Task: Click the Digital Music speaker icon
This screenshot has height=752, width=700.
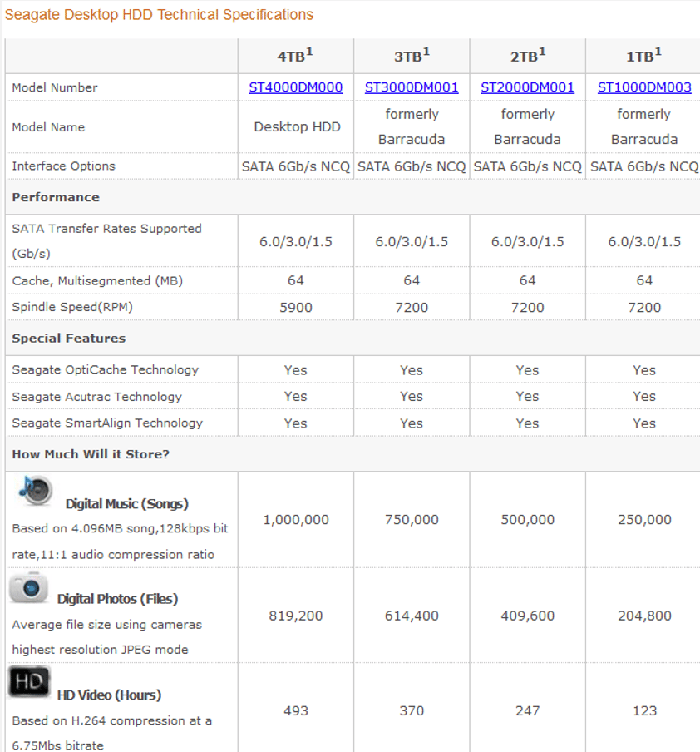Action: 35,490
